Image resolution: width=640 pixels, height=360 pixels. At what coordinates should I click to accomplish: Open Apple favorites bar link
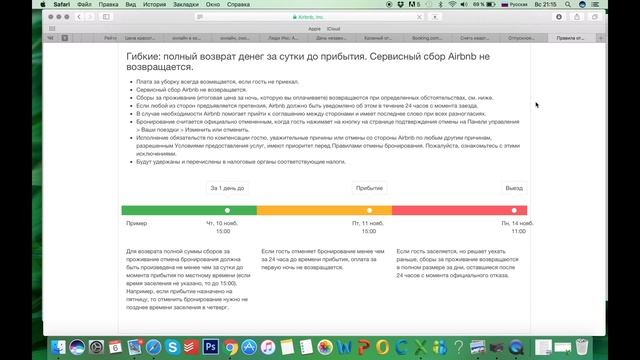pos(314,29)
